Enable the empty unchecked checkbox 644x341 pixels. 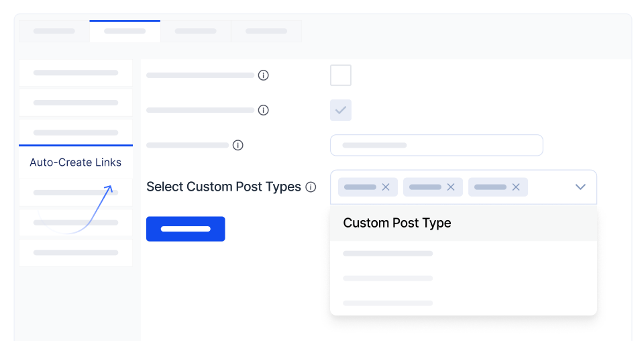tap(341, 75)
